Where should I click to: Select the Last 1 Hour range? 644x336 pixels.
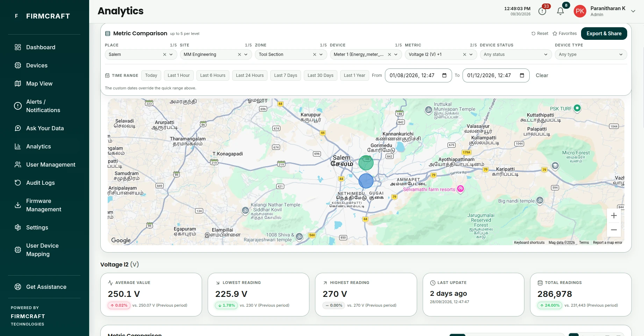pyautogui.click(x=179, y=75)
